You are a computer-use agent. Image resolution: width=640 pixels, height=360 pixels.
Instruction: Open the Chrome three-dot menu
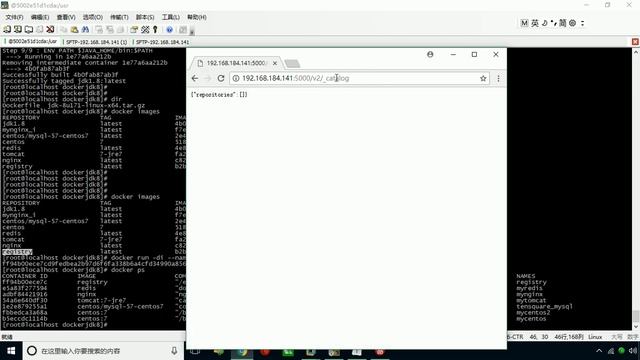click(x=498, y=78)
